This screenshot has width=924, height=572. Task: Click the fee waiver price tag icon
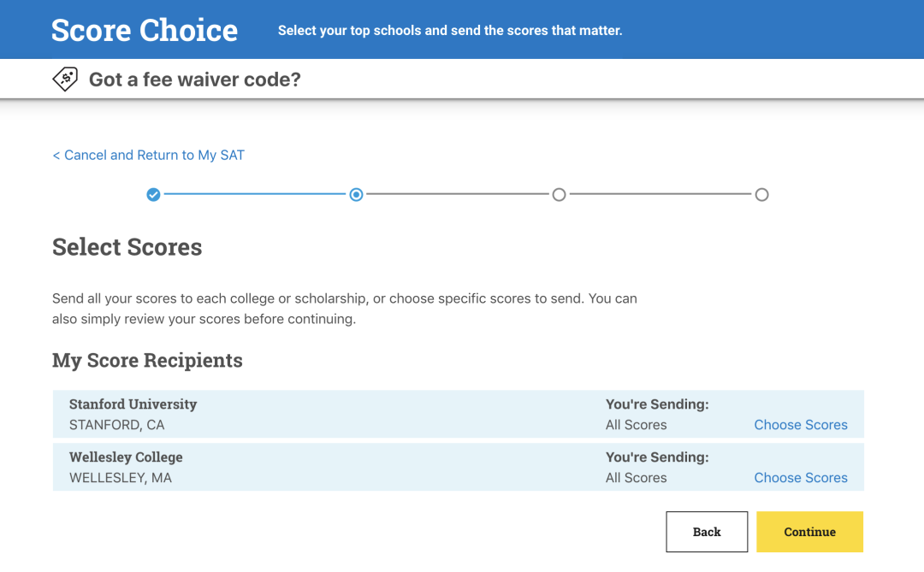click(65, 80)
